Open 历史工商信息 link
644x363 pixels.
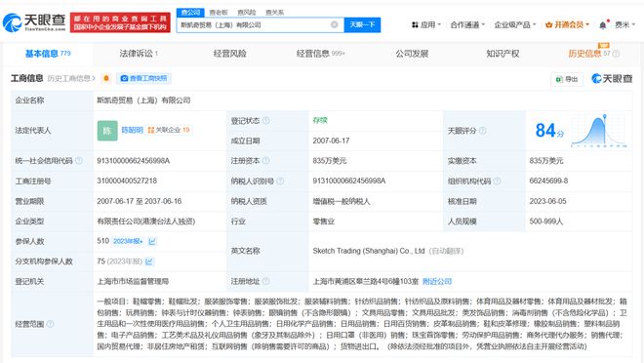(x=71, y=78)
